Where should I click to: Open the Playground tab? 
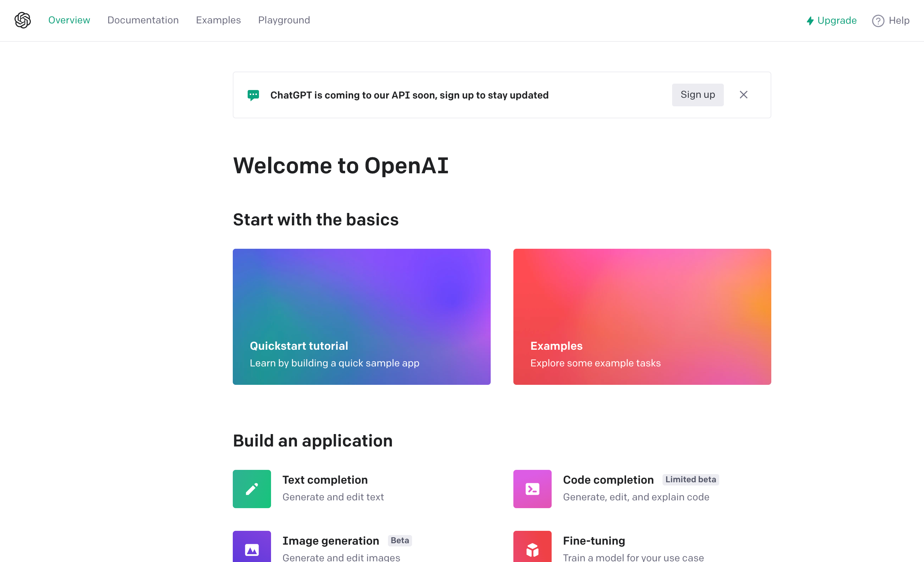tap(284, 20)
